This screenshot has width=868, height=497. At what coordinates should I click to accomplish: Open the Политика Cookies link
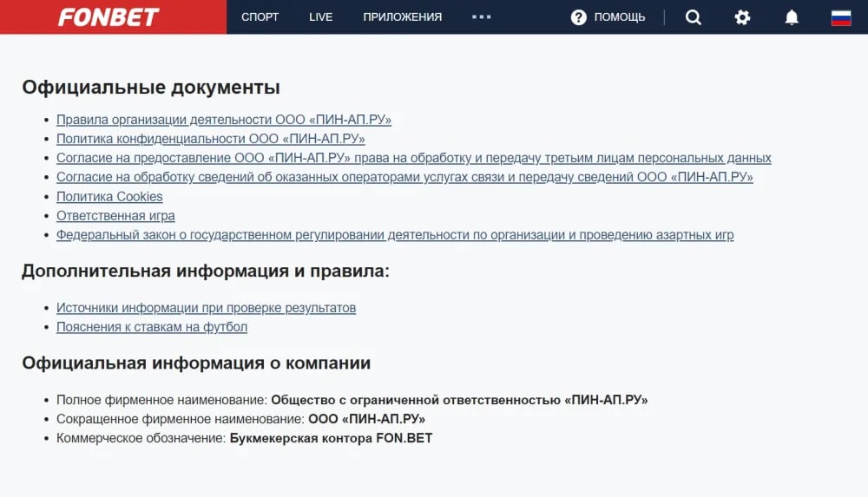(109, 196)
